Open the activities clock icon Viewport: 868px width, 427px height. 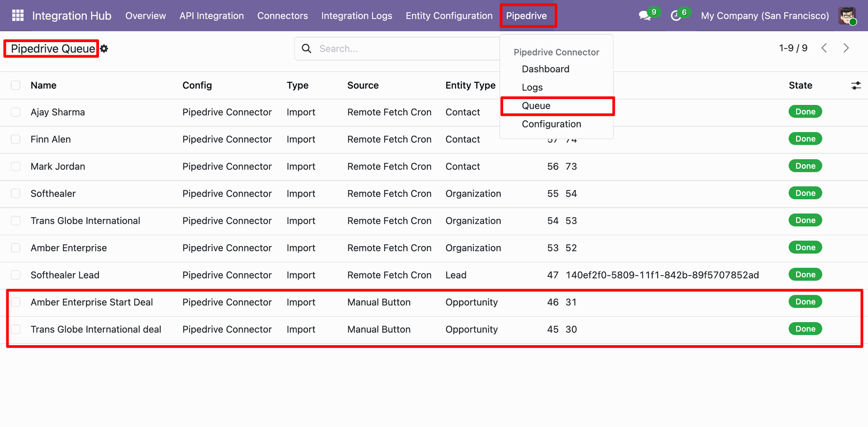click(x=676, y=16)
